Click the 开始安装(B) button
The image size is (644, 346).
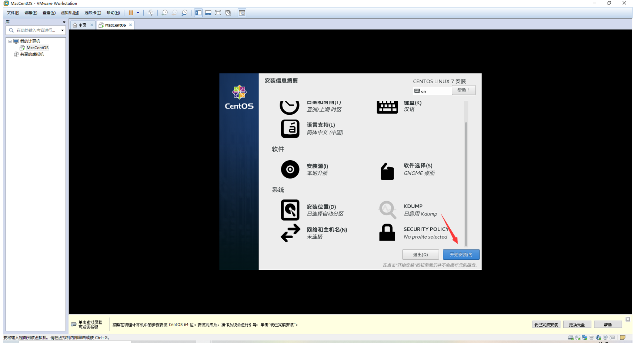pyautogui.click(x=461, y=255)
